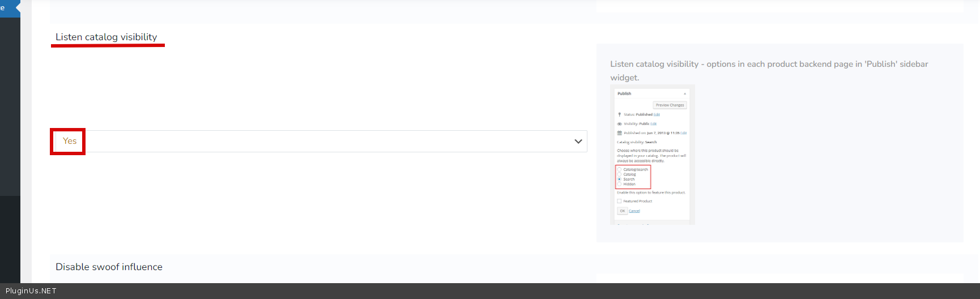Collapse the Publish panel using its arrow

(684, 94)
